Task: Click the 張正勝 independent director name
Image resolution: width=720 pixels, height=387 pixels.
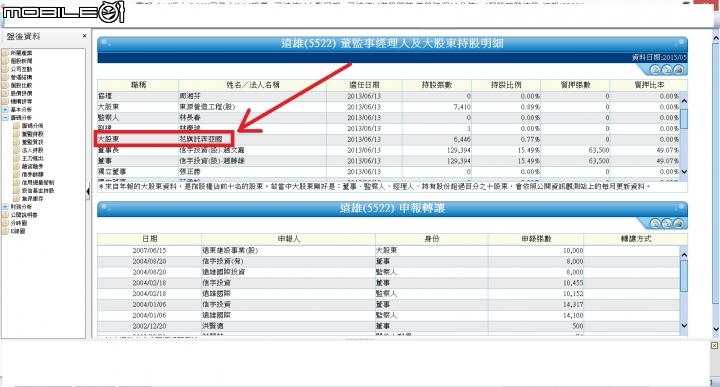Action: coord(190,172)
